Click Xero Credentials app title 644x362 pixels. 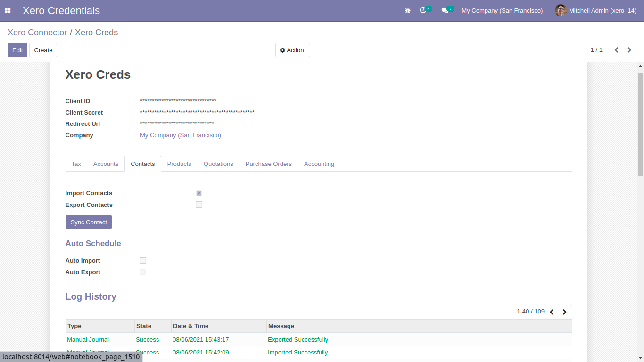[x=61, y=10]
